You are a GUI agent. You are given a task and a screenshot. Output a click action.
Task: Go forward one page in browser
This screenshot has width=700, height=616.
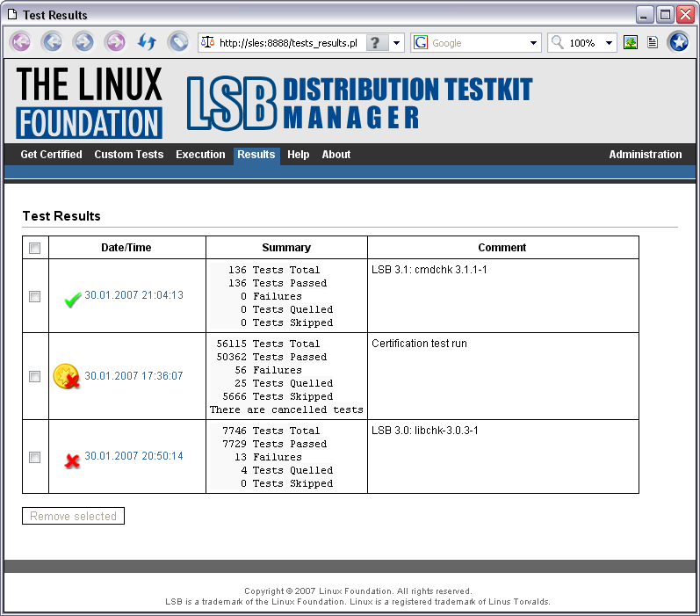[x=84, y=42]
